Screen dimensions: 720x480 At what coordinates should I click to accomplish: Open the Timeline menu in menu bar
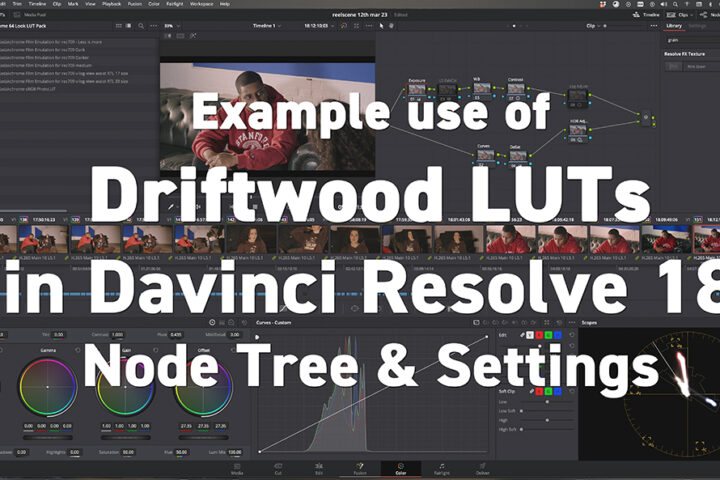pyautogui.click(x=37, y=4)
